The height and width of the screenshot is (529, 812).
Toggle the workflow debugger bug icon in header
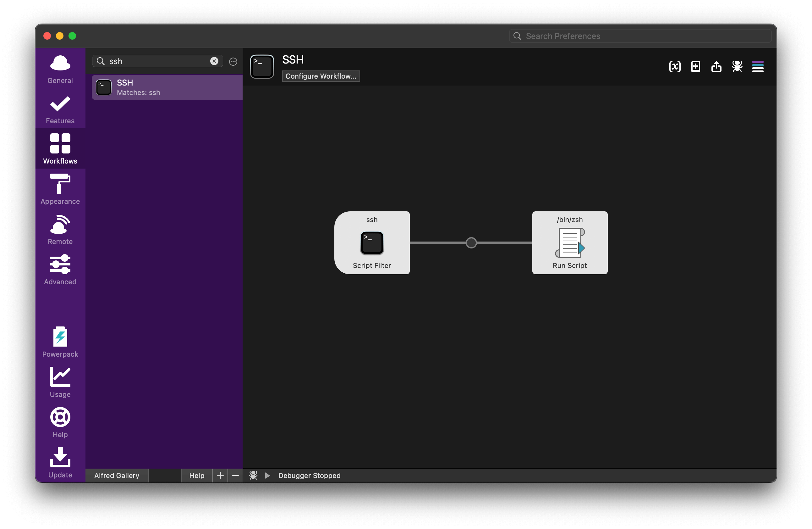pos(737,67)
